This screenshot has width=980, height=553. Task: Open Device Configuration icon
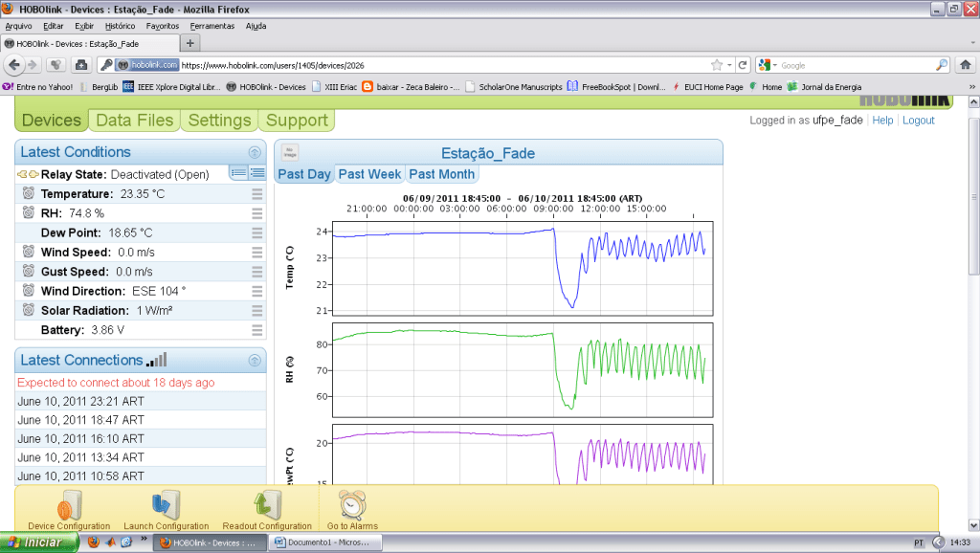(x=68, y=505)
